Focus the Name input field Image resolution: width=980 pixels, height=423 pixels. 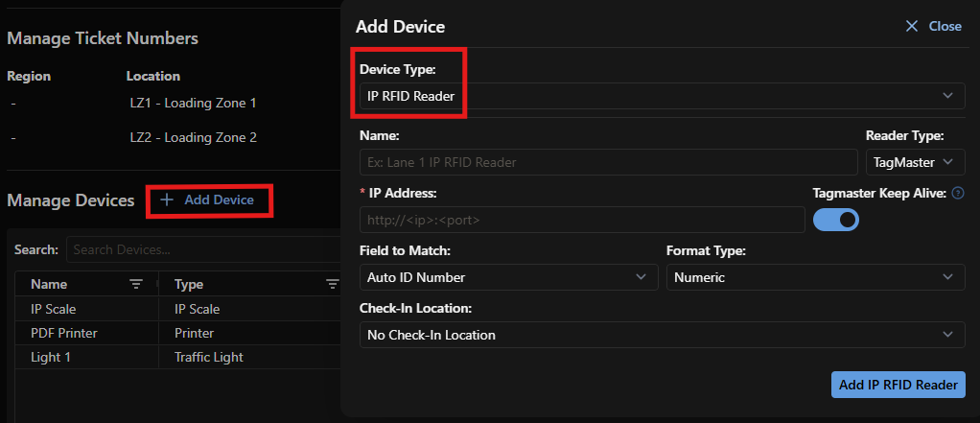coord(609,162)
